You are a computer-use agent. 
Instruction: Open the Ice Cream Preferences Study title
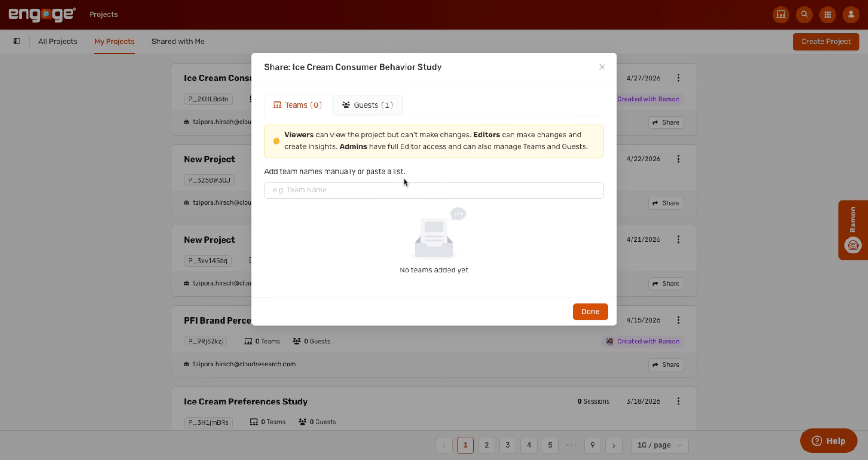click(245, 401)
